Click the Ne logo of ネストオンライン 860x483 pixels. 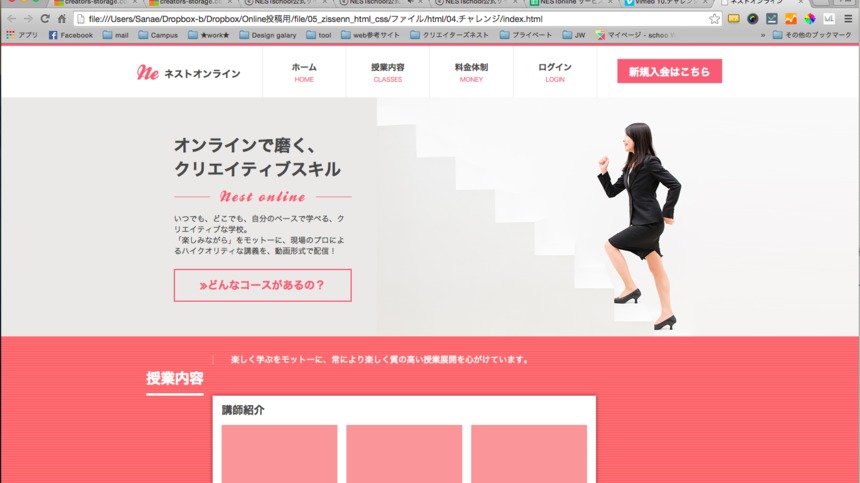148,72
